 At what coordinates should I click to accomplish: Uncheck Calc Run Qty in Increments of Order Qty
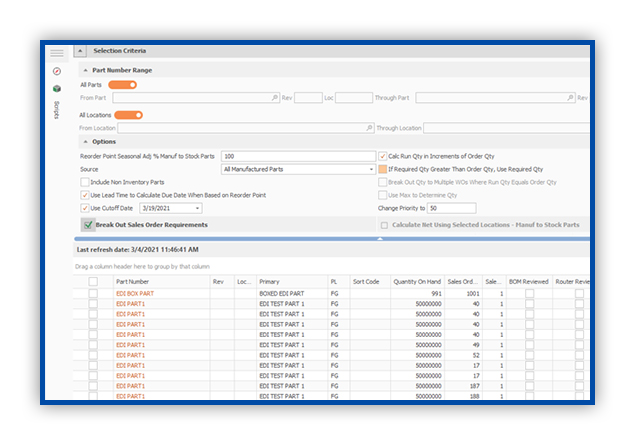382,156
